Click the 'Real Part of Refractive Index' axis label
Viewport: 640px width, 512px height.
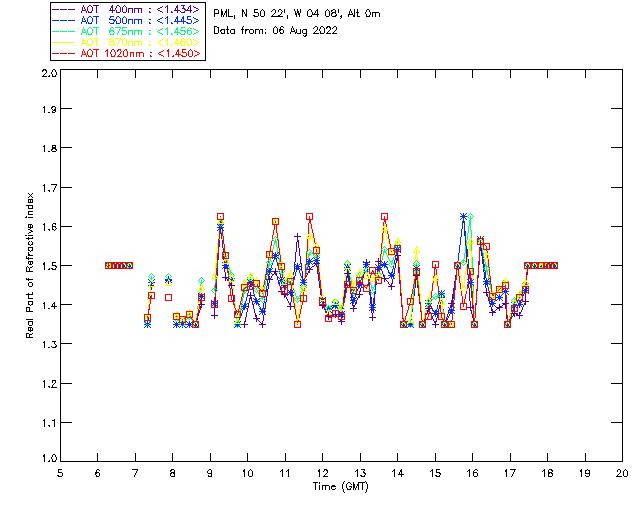click(29, 265)
